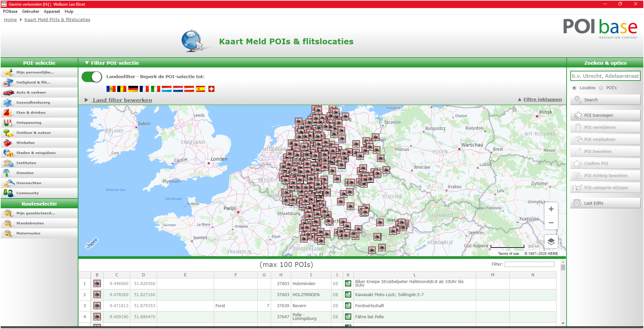
Task: Click row number 4 in table
Action: click(84, 317)
